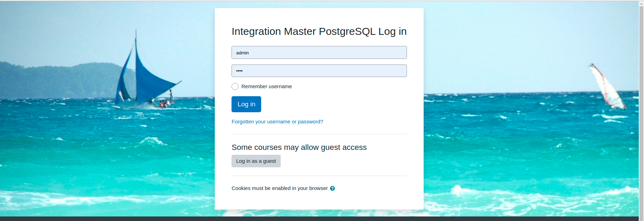
Task: Click the Integration Master PostgreSQL Log in heading
Action: click(x=319, y=31)
